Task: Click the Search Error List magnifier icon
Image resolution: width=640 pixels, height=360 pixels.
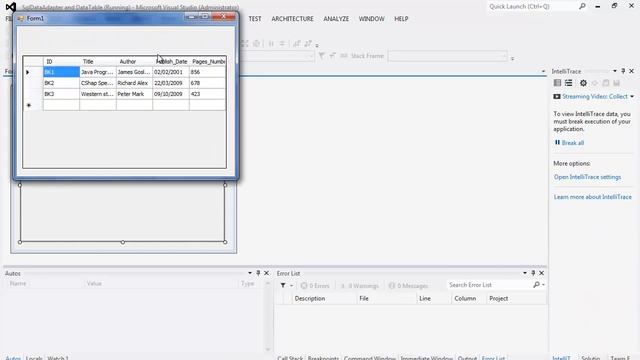Action: click(537, 284)
